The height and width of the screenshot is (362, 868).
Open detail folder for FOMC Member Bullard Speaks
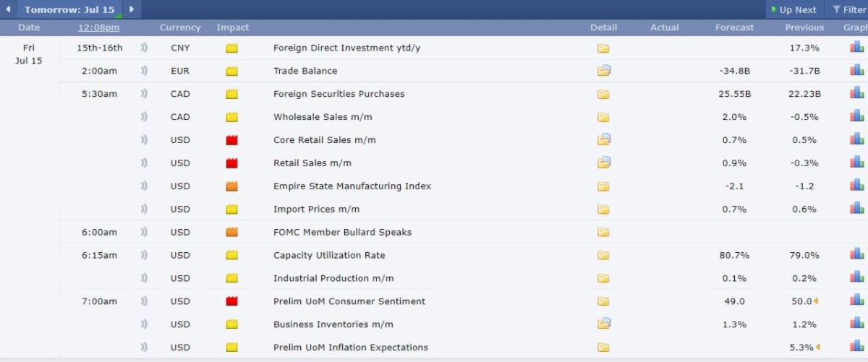pos(603,232)
